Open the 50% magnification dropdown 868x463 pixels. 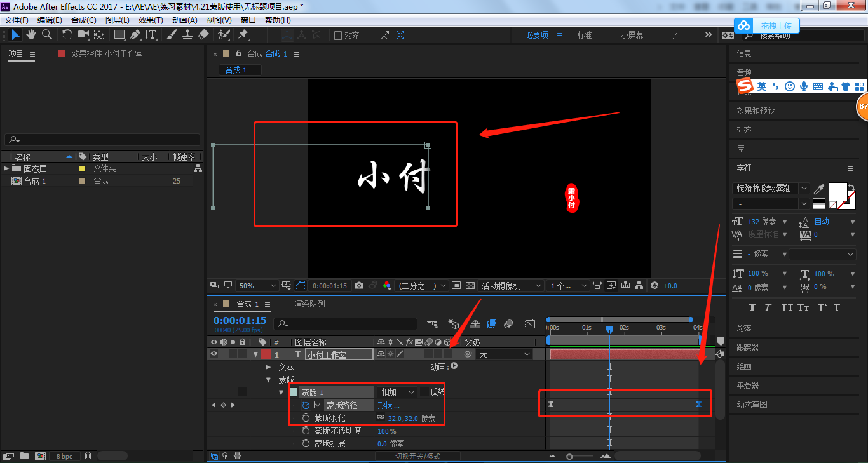click(x=257, y=286)
